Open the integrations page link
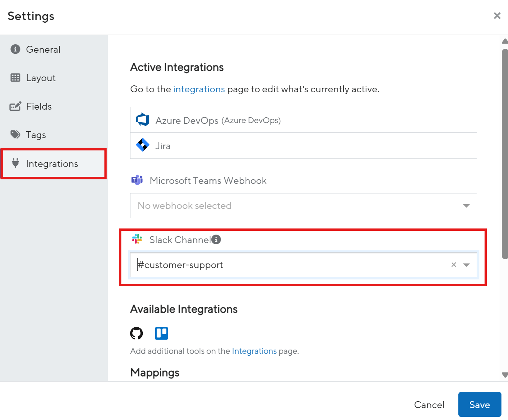The width and height of the screenshot is (508, 420). (x=199, y=89)
